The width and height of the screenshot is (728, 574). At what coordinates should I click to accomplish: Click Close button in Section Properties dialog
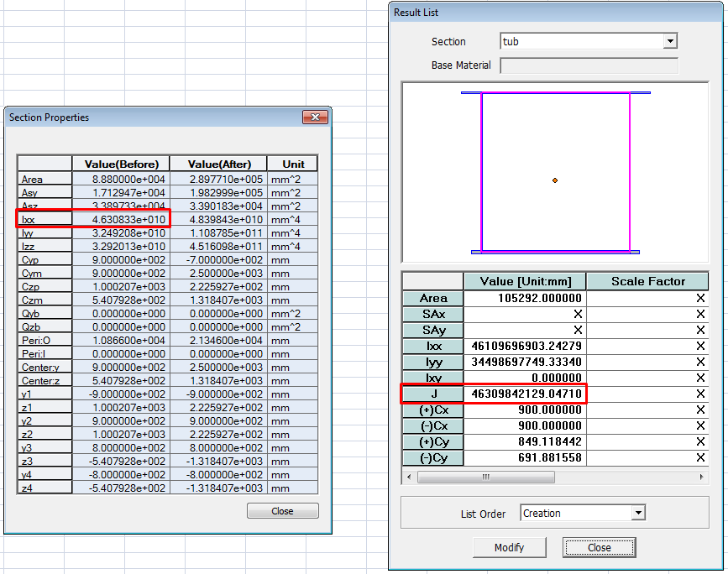pos(282,511)
